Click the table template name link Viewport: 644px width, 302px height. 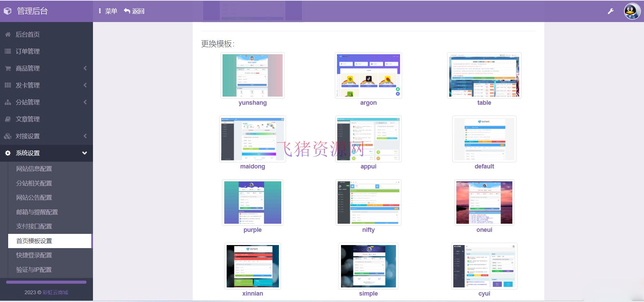click(x=484, y=103)
